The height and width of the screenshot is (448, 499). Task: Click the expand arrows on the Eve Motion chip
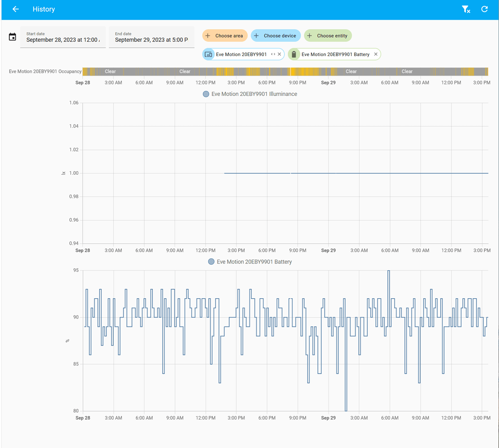pyautogui.click(x=272, y=54)
